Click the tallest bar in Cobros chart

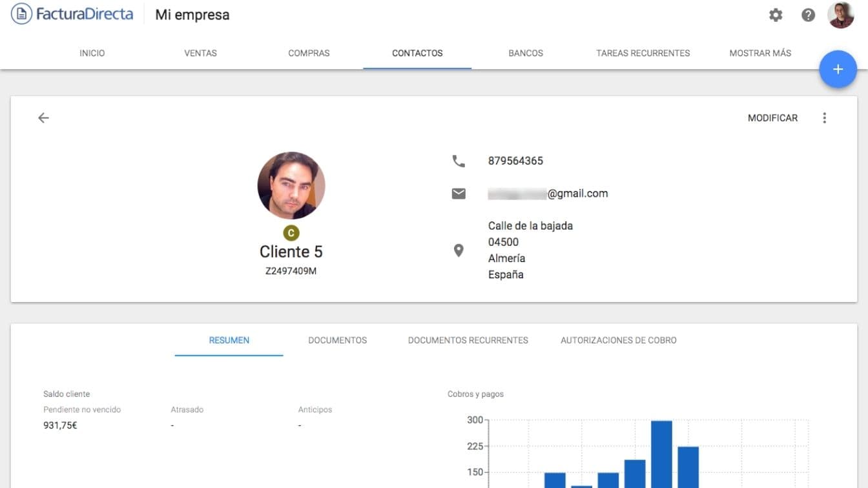(x=661, y=454)
